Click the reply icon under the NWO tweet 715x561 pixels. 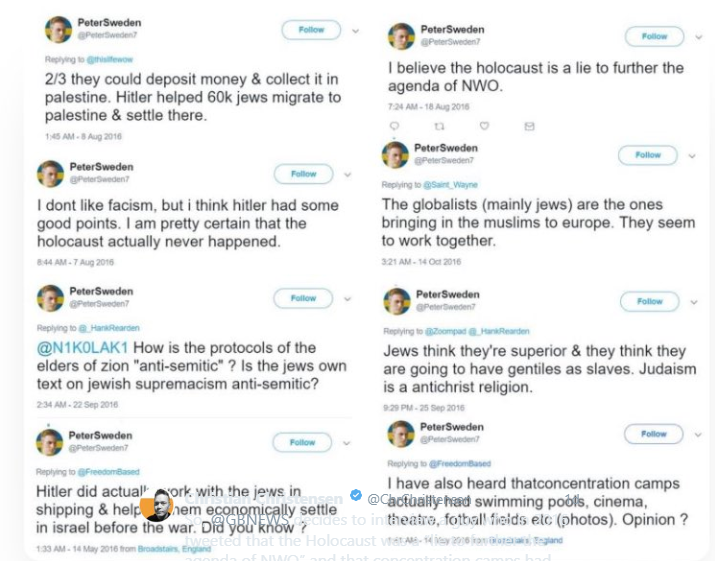point(394,126)
